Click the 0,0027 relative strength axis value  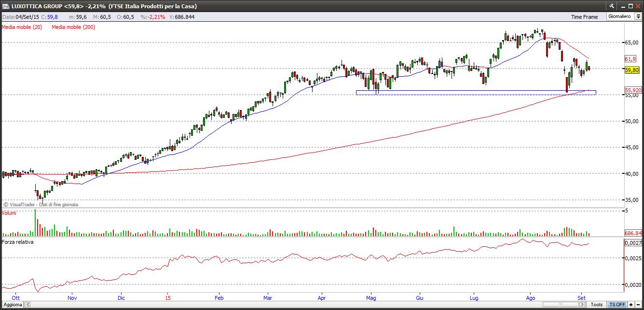click(632, 243)
